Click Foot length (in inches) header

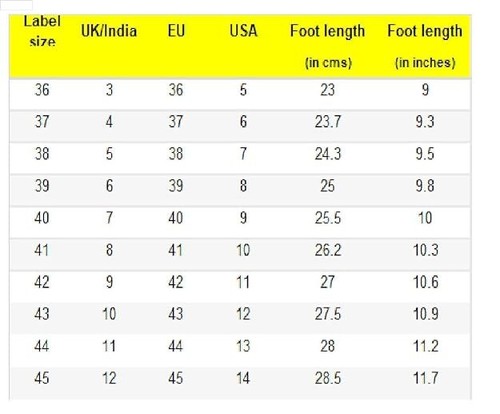pos(425,46)
